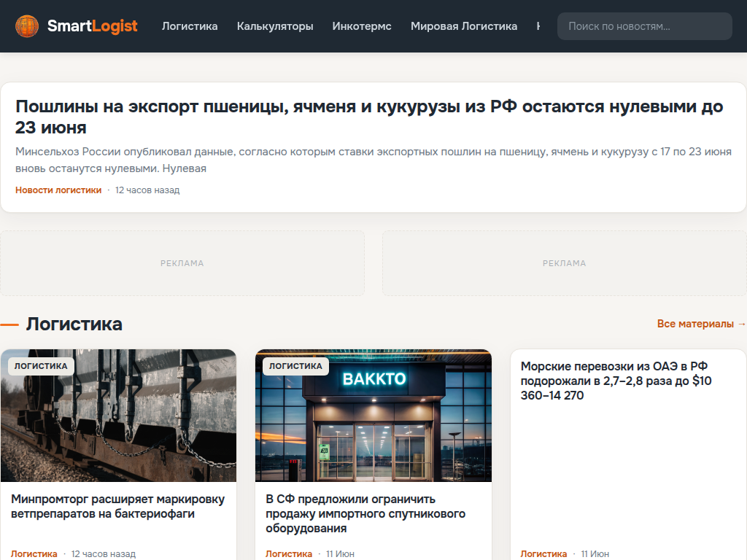Open headline about Пошлины на экспорт пшеницы

[369, 117]
